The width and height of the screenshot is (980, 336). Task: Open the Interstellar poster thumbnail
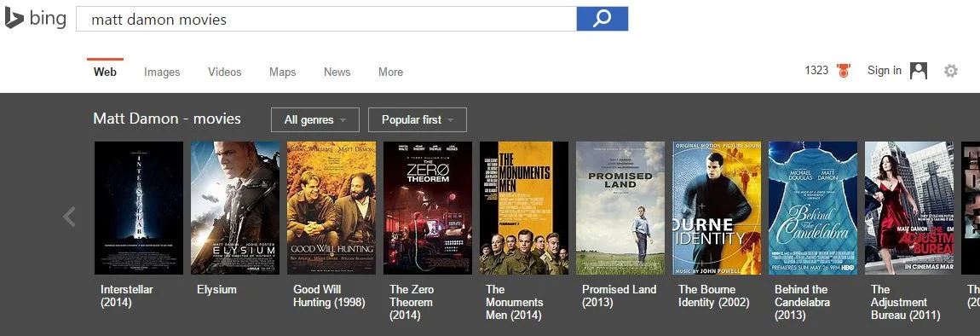pos(139,208)
